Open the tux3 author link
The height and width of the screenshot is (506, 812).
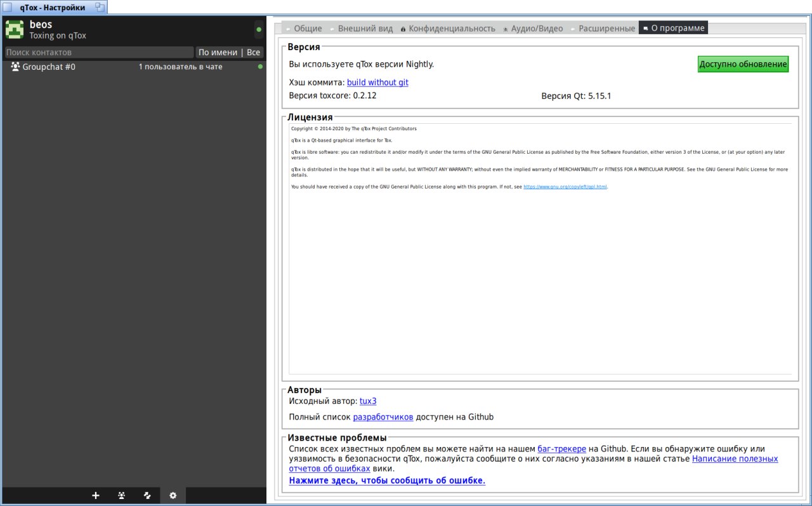coord(368,401)
